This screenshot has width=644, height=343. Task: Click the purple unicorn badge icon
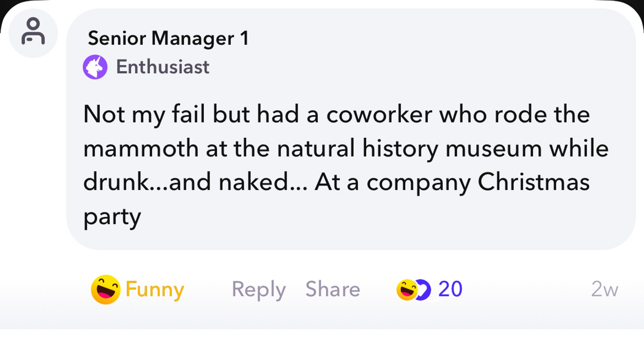[95, 67]
